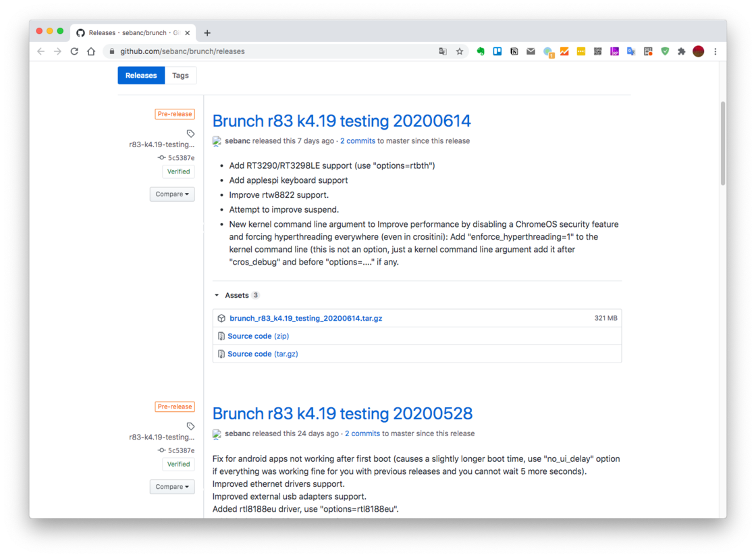Select the Releases tab
The height and width of the screenshot is (557, 756).
coord(141,76)
